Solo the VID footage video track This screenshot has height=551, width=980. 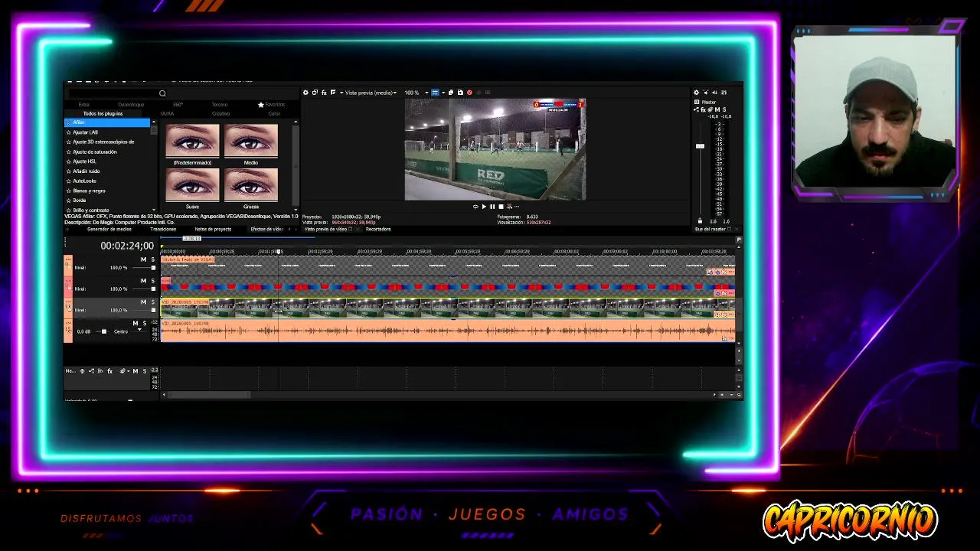coord(152,302)
